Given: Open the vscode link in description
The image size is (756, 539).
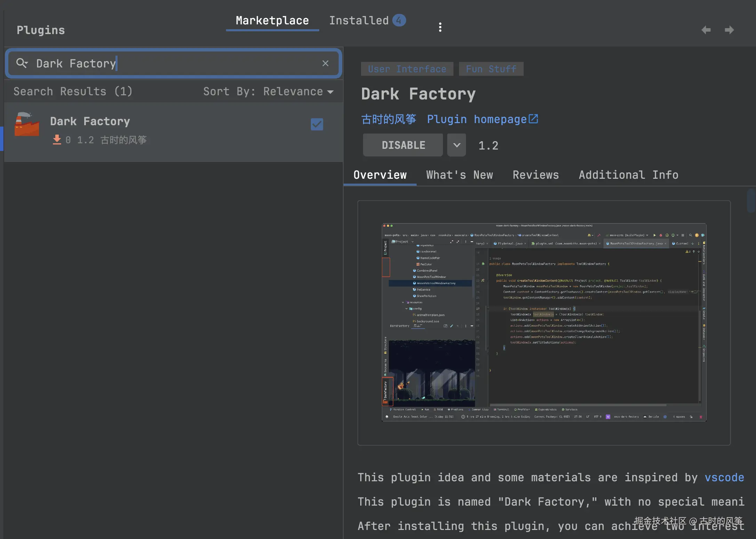Looking at the screenshot, I should [x=724, y=477].
